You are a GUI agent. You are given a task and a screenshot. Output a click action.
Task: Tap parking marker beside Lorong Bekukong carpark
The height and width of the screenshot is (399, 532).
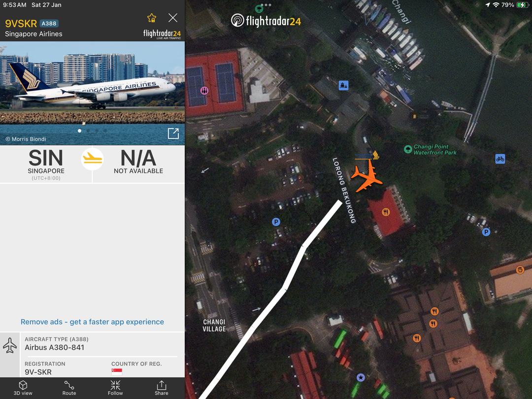click(276, 222)
